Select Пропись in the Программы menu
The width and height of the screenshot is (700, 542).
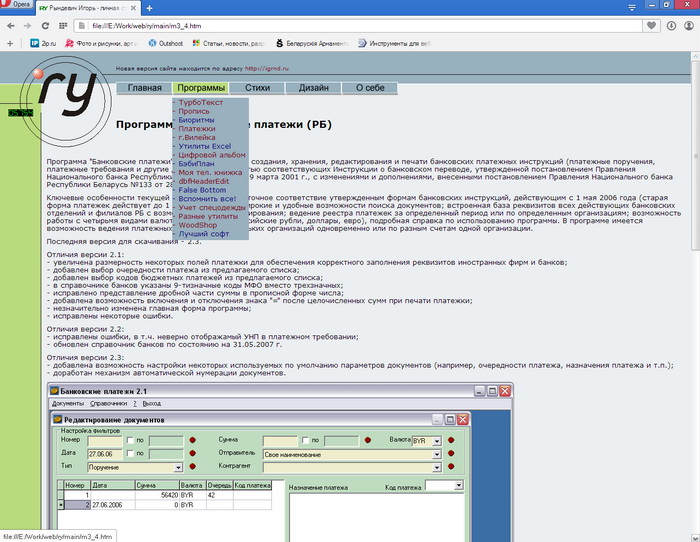pos(194,111)
